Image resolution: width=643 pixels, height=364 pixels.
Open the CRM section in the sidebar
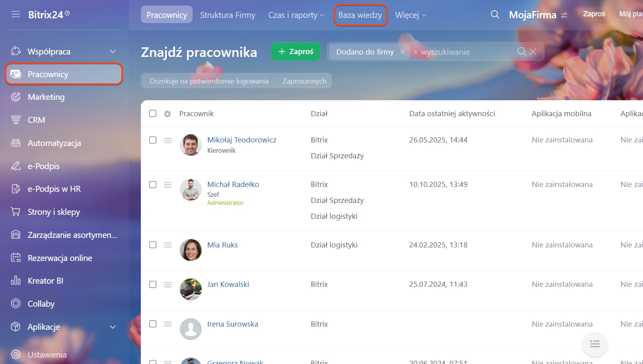36,120
